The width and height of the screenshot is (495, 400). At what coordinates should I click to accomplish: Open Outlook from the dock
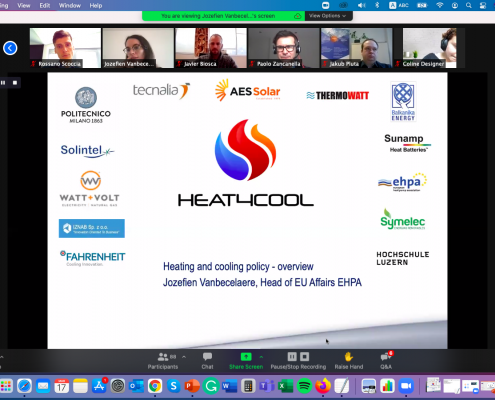(x=136, y=386)
